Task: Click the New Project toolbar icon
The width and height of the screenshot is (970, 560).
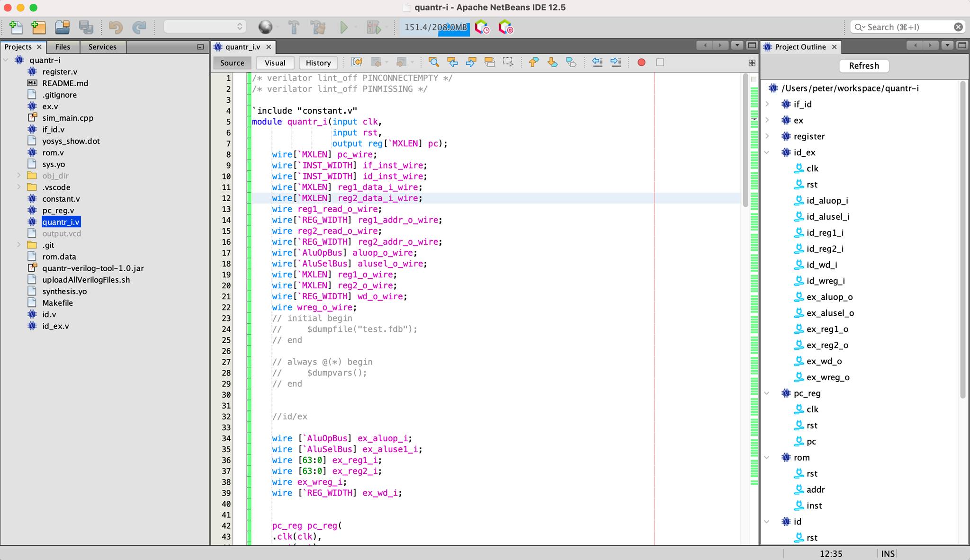Action: pos(38,27)
